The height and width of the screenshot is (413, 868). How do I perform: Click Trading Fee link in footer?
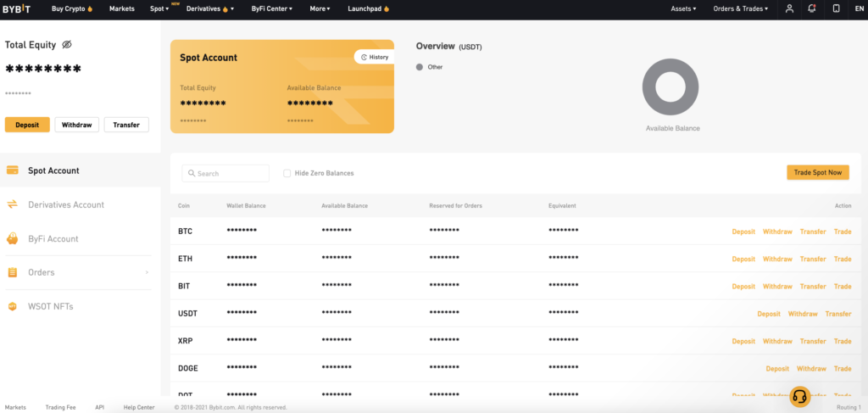[x=60, y=407]
